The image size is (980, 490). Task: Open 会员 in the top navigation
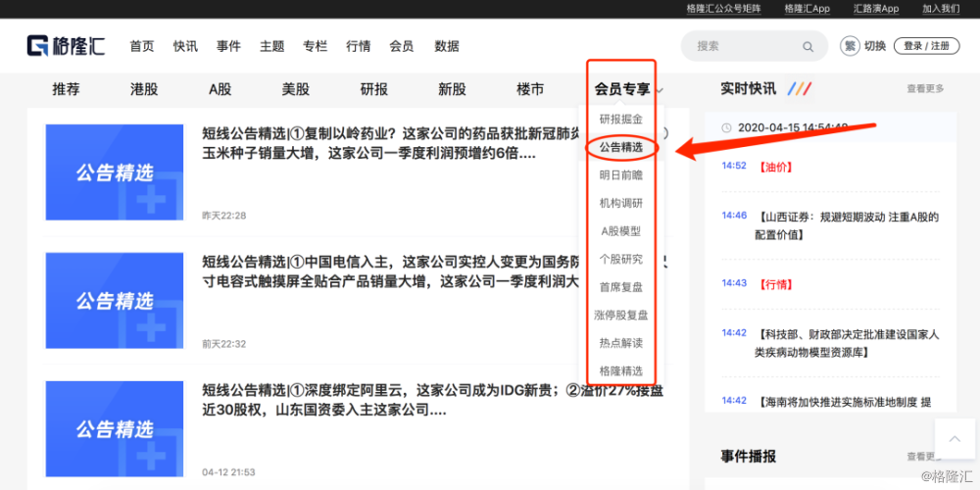[x=401, y=46]
